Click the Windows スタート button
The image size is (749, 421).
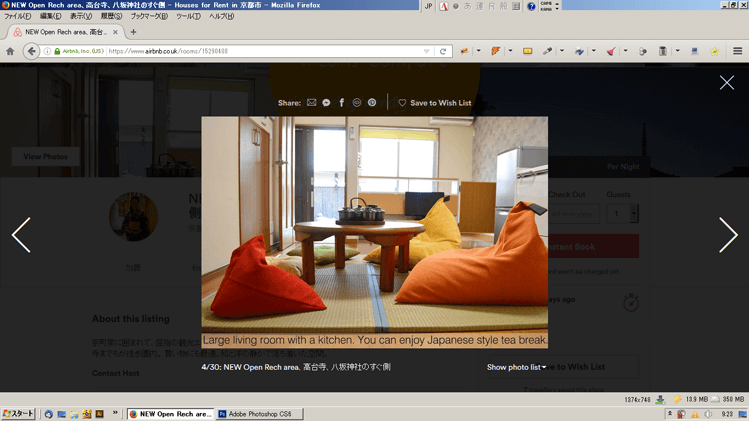tap(19, 413)
